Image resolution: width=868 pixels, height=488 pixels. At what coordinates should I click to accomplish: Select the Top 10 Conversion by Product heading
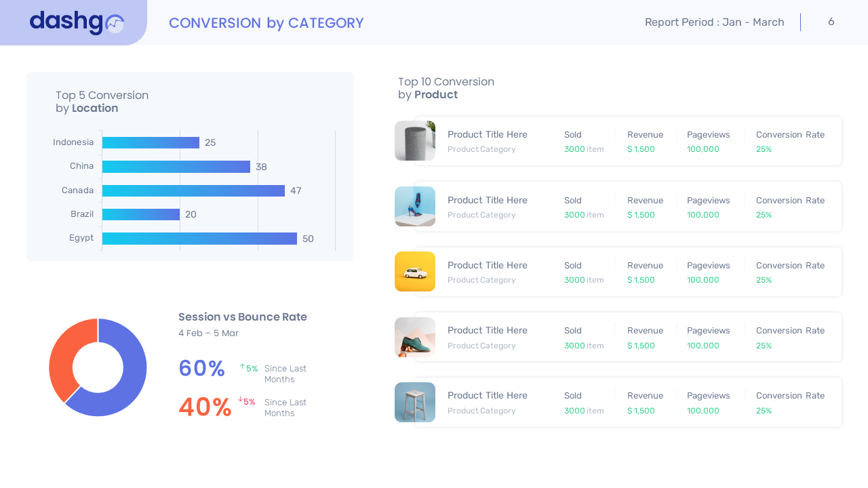(446, 87)
